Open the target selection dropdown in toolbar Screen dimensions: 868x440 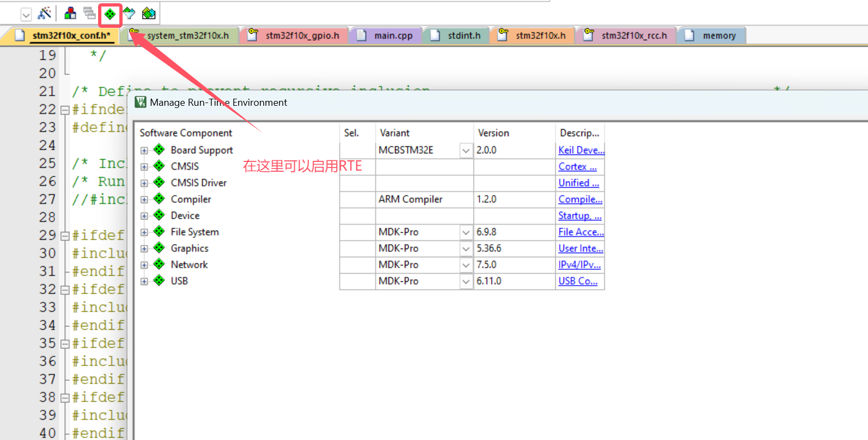tap(26, 14)
